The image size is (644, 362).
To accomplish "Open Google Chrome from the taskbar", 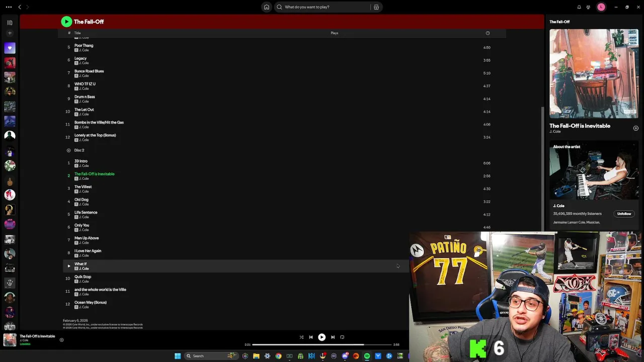I will [x=278, y=356].
